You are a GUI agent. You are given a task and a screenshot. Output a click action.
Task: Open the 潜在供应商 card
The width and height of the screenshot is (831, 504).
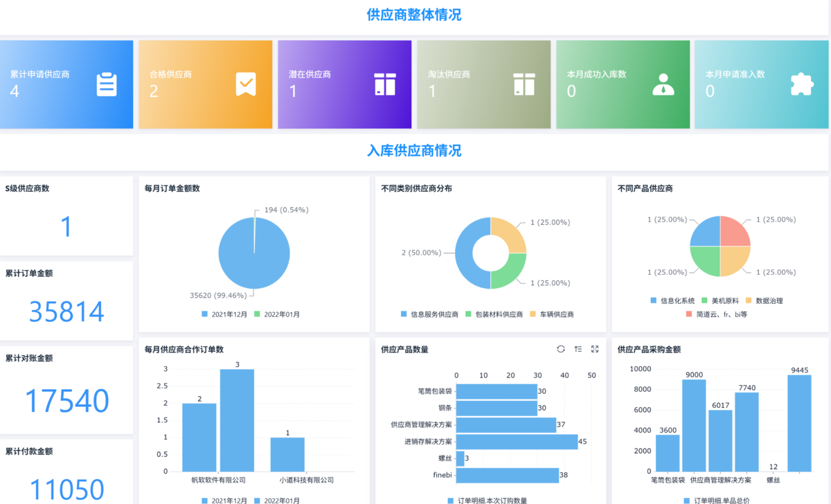click(x=345, y=84)
